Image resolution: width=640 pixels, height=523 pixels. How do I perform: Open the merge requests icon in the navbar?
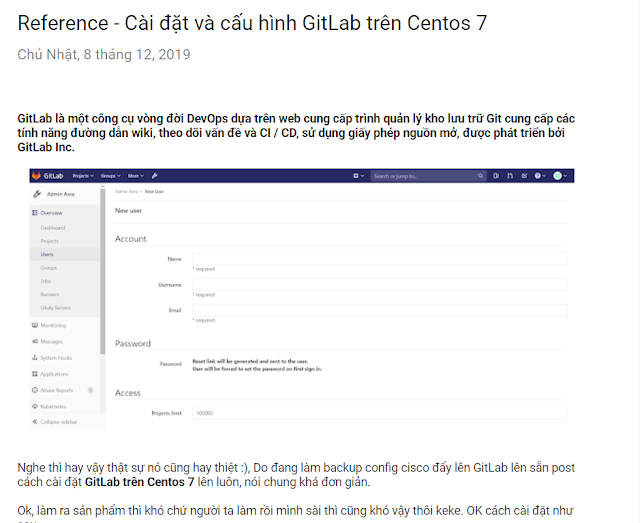[510, 176]
